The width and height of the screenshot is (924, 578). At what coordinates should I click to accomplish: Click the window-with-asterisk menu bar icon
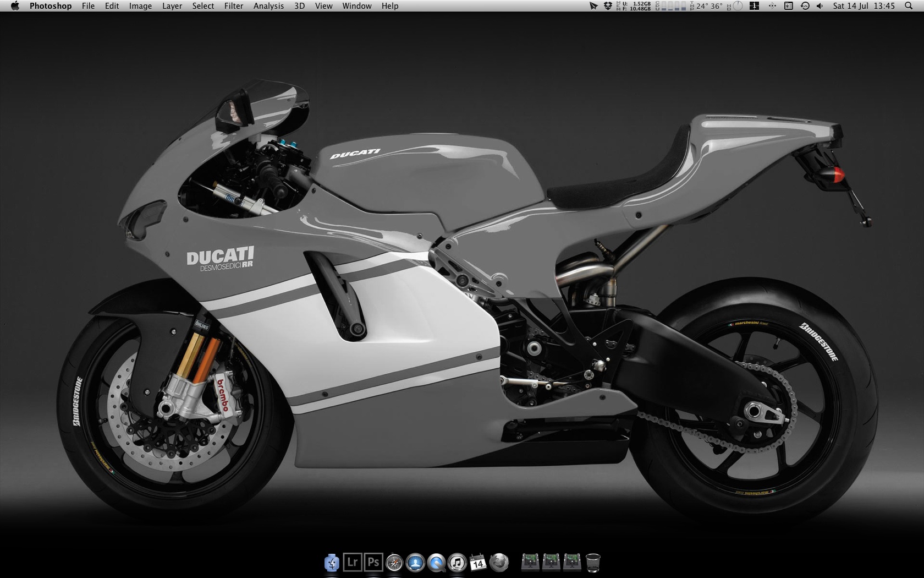(788, 6)
